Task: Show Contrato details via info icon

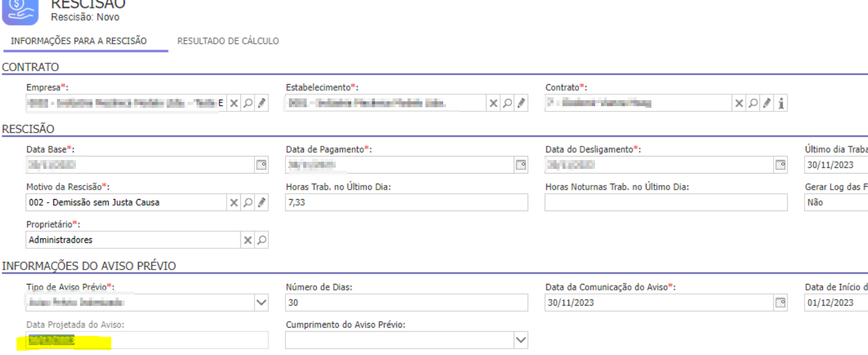Action: 781,104
